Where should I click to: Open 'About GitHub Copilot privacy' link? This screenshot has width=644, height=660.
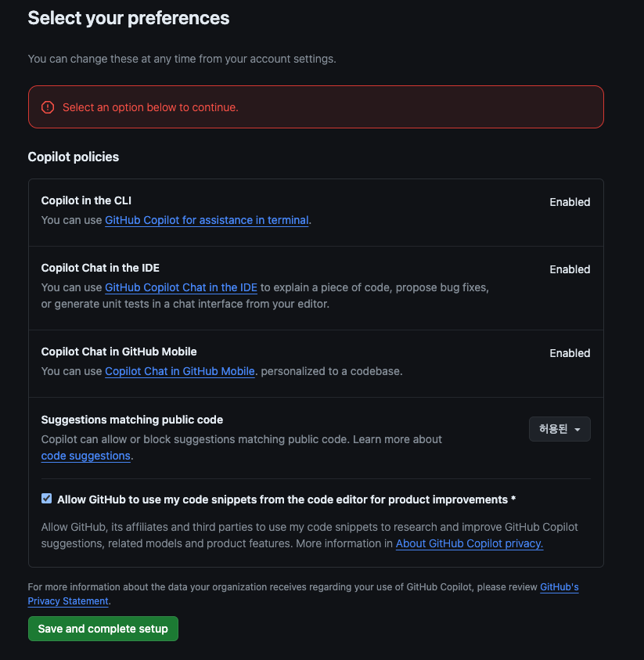point(469,543)
